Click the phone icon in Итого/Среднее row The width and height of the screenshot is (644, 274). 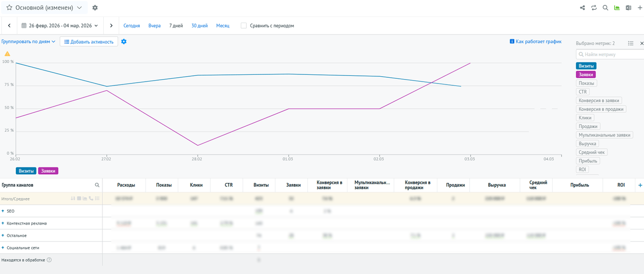[x=91, y=199]
